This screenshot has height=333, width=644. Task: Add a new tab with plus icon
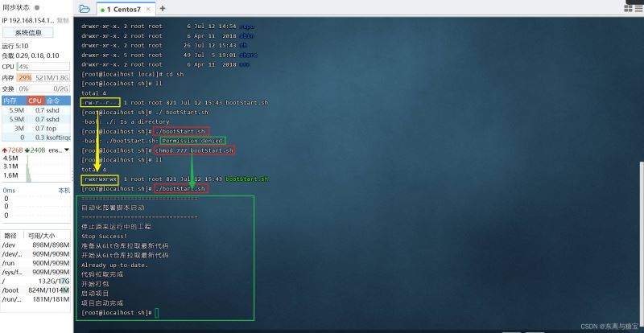coord(163,8)
